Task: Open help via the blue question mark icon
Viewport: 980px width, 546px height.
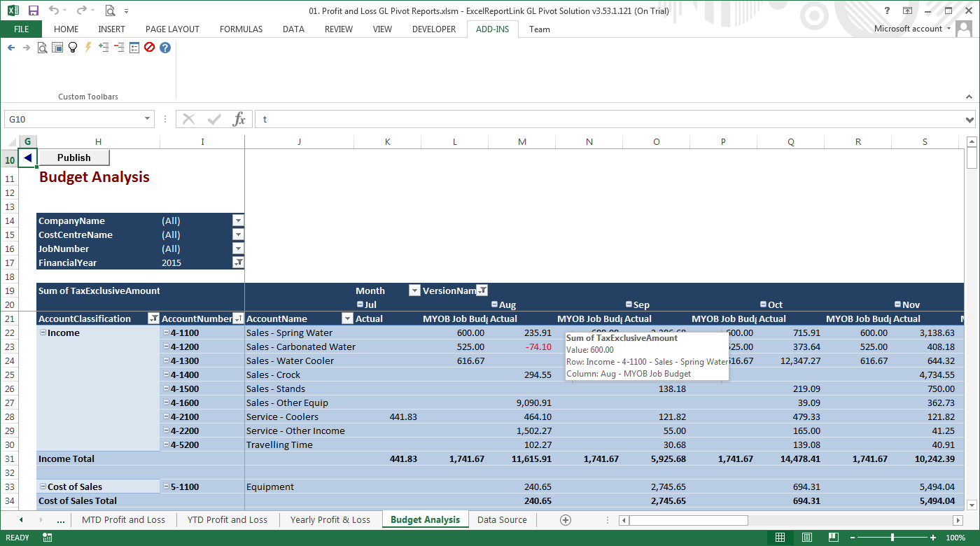Action: click(165, 48)
